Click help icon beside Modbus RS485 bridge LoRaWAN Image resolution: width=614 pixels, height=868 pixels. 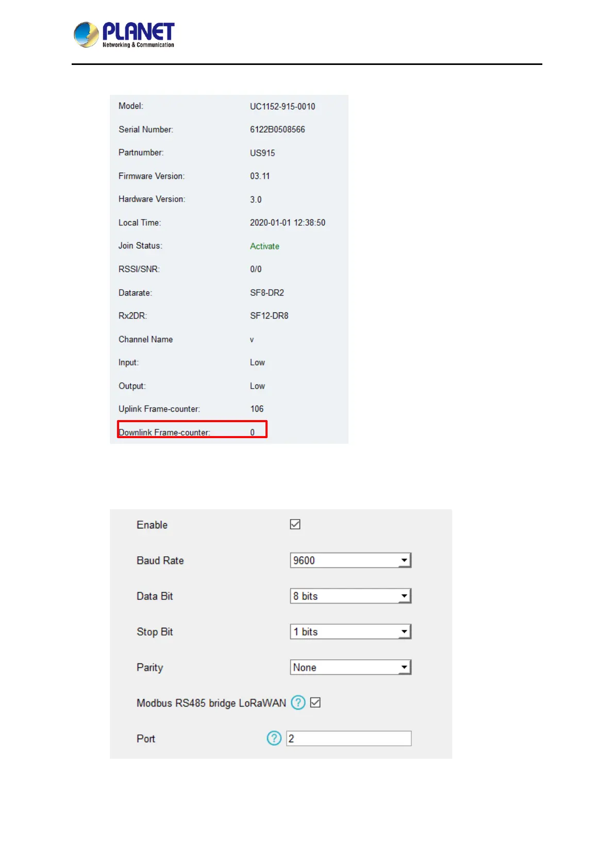tap(298, 703)
